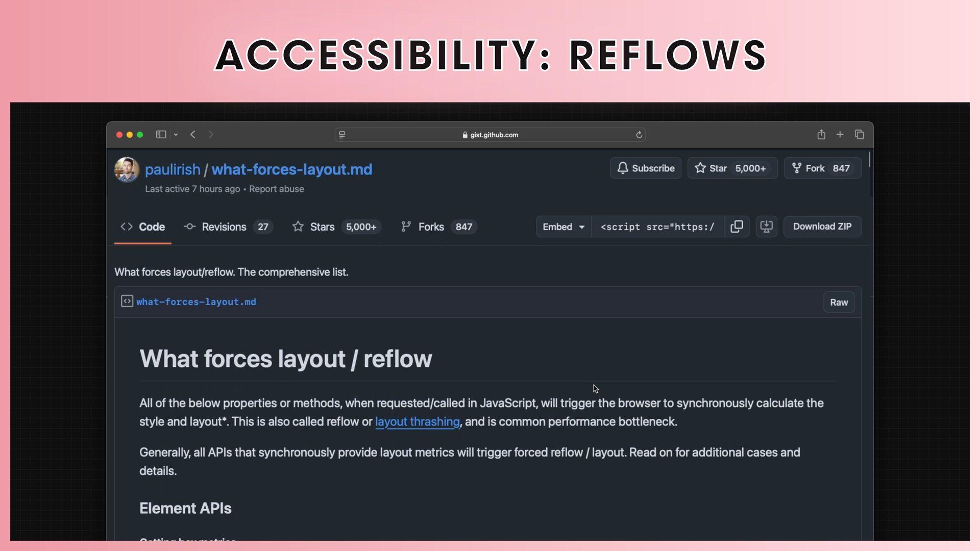Open the what-forces-layout.md file header link
Image resolution: width=980 pixels, height=551 pixels.
196,302
